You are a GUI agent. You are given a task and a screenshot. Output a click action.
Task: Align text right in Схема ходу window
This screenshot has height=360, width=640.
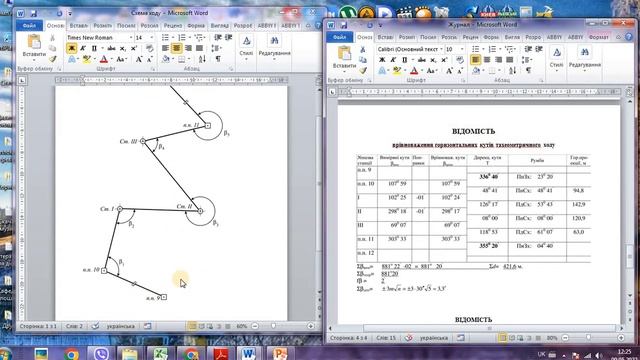click(188, 49)
